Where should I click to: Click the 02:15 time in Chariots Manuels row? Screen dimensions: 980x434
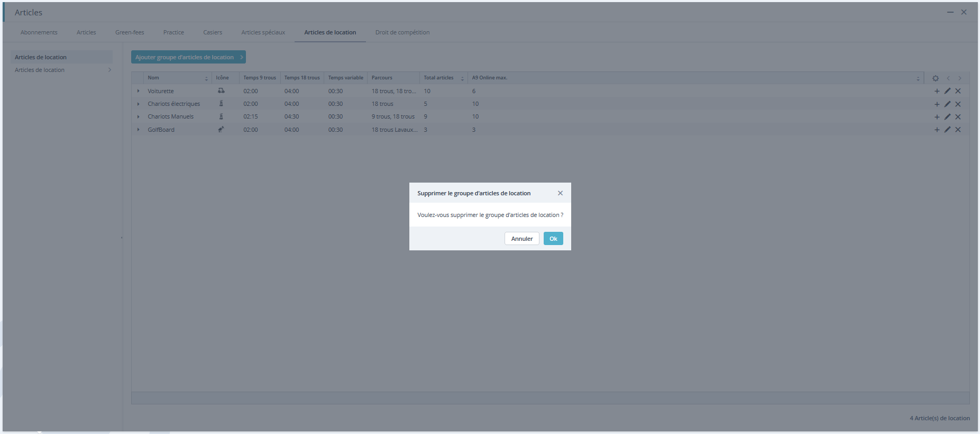click(251, 116)
